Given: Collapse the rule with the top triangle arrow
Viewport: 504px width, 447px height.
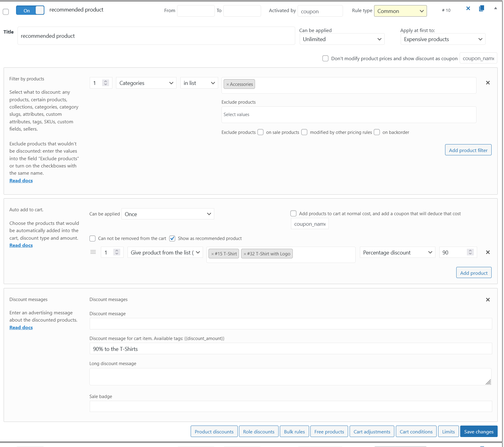Looking at the screenshot, I should [x=496, y=8].
